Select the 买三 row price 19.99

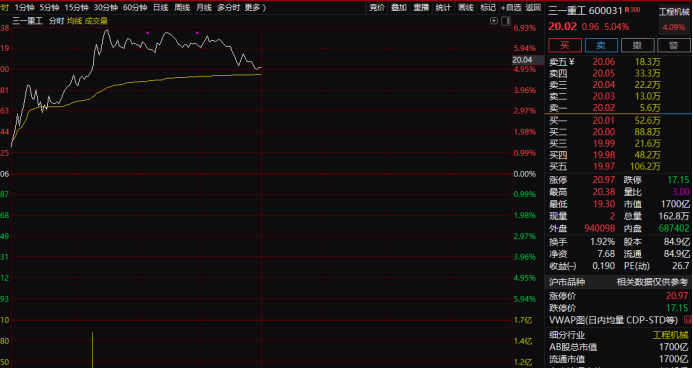(x=604, y=144)
